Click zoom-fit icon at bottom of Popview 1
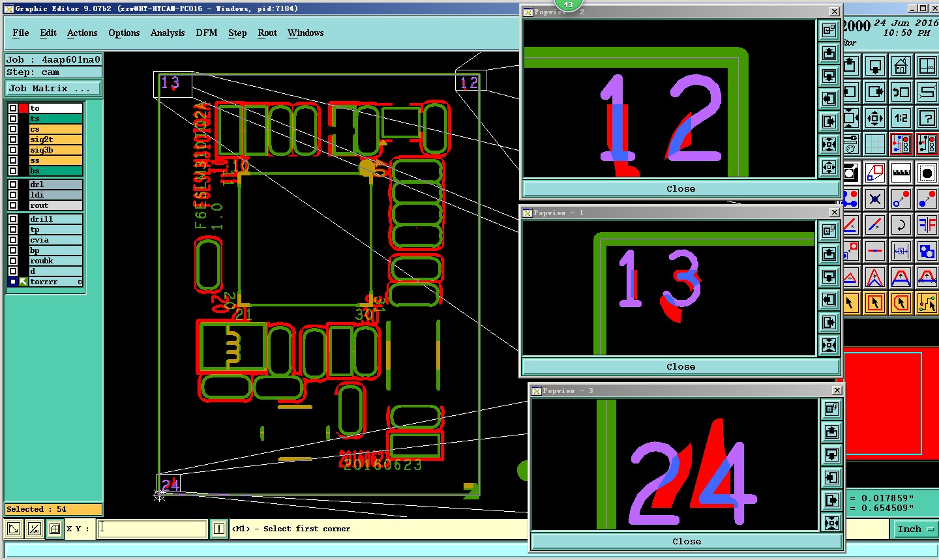 coord(829,346)
